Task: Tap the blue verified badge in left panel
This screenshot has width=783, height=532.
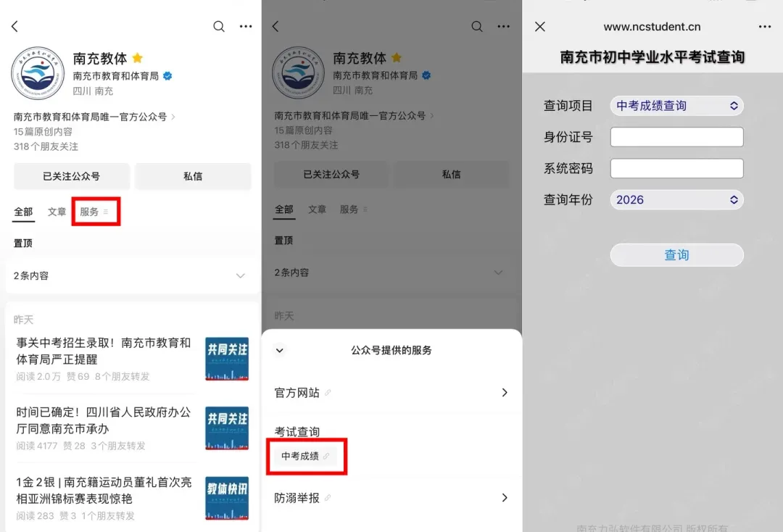Action: [167, 76]
